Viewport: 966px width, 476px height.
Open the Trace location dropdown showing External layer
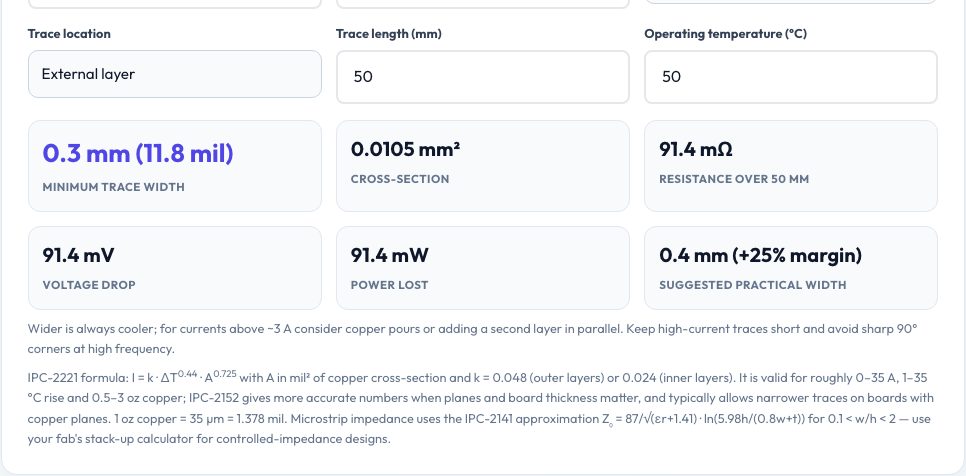click(x=174, y=74)
